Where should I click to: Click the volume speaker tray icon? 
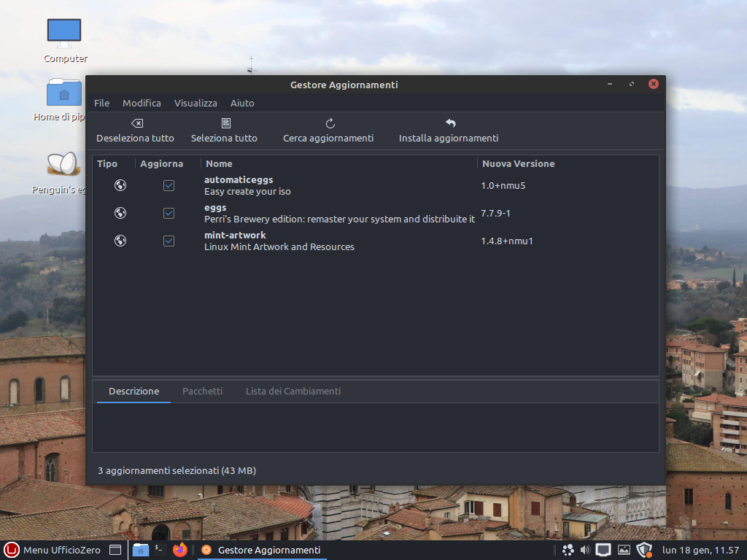(x=585, y=550)
